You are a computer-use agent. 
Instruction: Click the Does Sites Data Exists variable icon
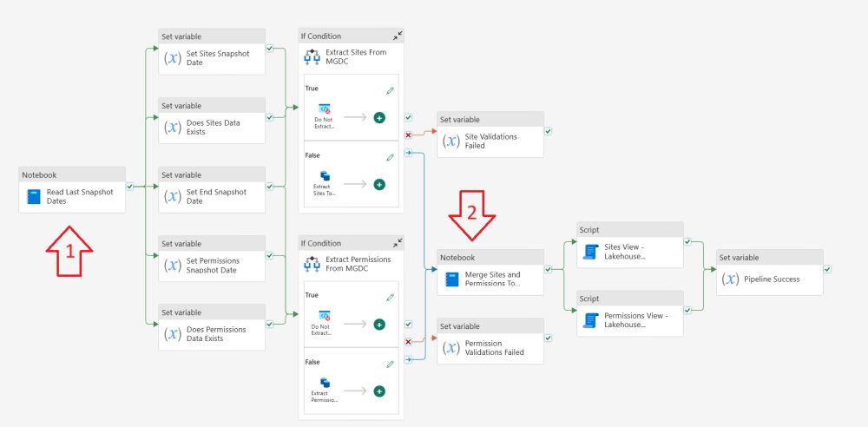coord(174,128)
